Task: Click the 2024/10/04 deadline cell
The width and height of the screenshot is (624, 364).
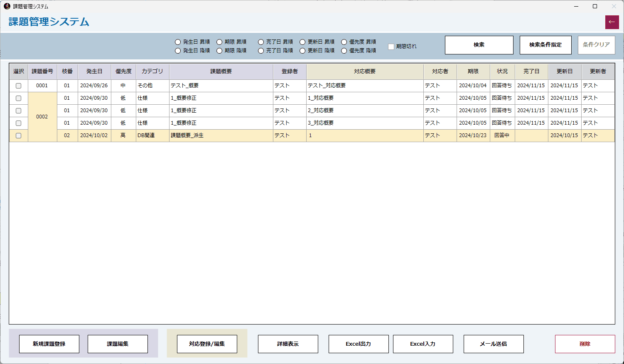Action: 473,86
